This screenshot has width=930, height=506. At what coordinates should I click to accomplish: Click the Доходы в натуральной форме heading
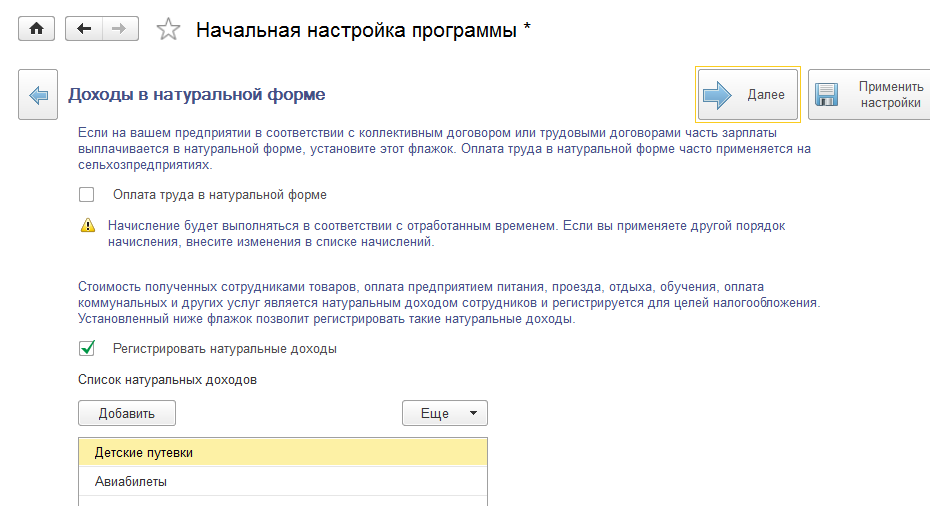tap(197, 95)
